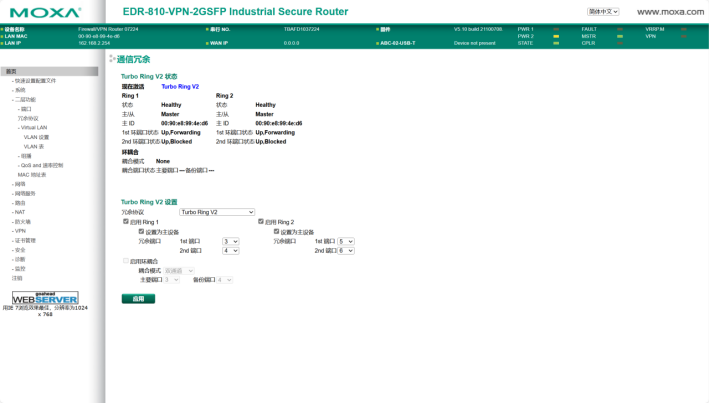
Task: Open 冗余协议 in the sidebar
Action: pos(28,119)
